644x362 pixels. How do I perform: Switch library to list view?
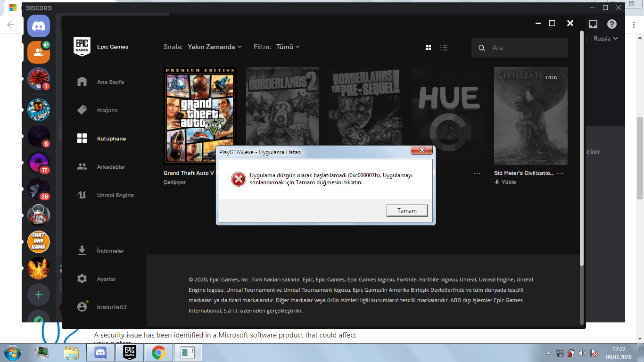point(444,48)
